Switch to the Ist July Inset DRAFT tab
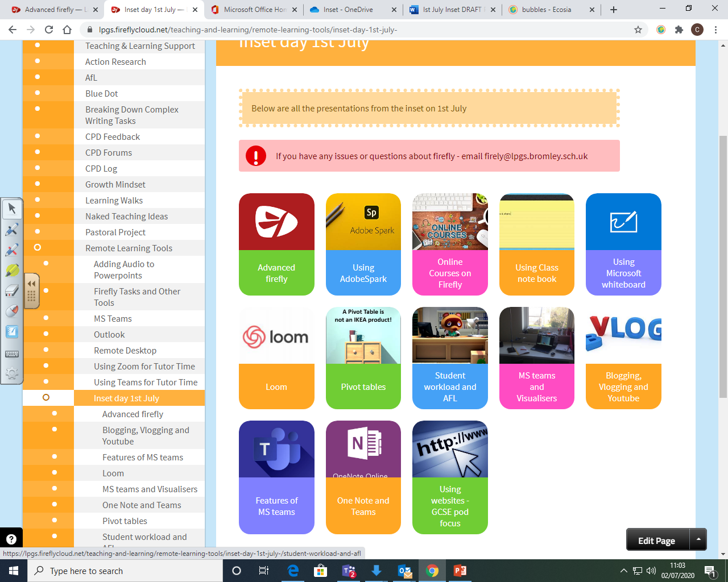The image size is (728, 582). click(x=453, y=10)
